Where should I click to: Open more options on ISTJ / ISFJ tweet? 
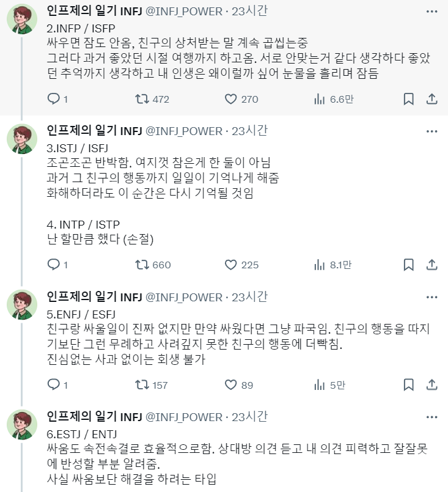(x=431, y=131)
